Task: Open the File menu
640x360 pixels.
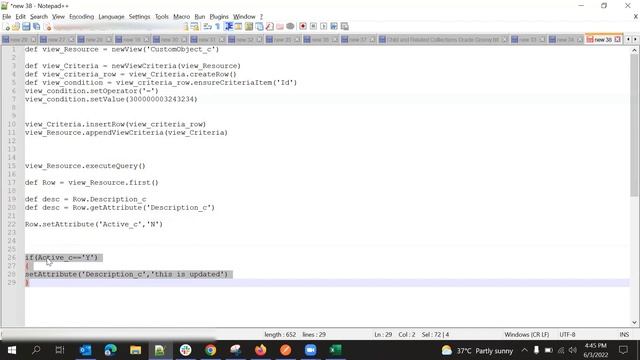Action: (x=7, y=17)
